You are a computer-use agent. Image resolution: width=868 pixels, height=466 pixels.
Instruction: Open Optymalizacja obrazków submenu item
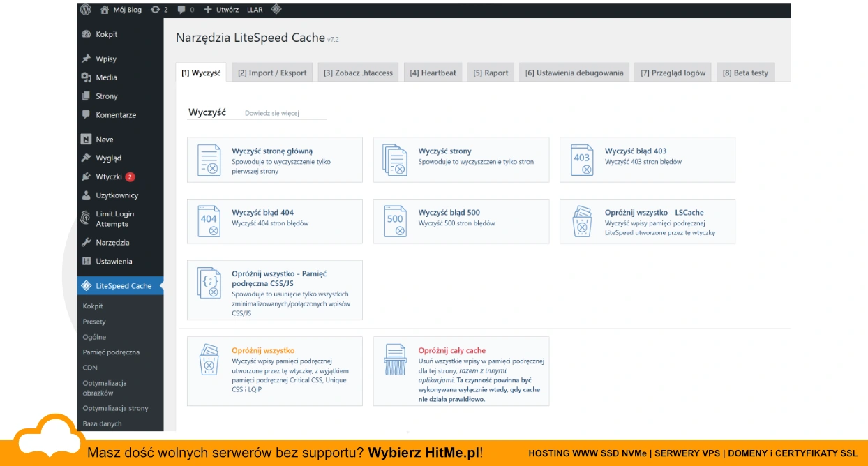pos(105,388)
